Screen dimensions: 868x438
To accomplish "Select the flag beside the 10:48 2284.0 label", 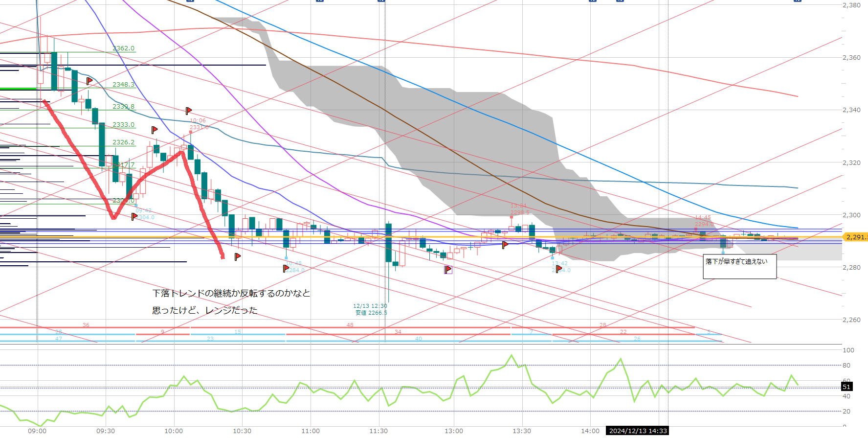I will coord(286,268).
